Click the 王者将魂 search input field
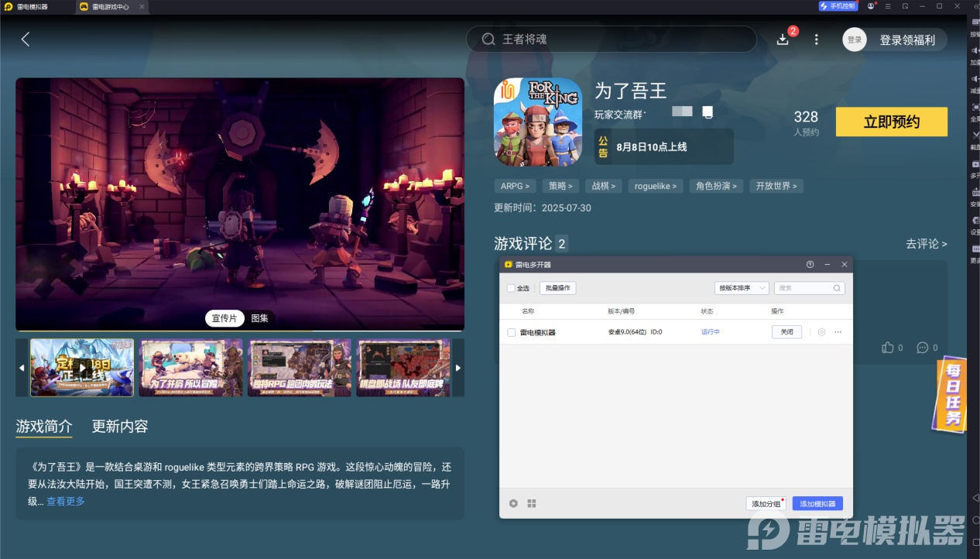Screen dimensions: 980x559 (x=612, y=39)
